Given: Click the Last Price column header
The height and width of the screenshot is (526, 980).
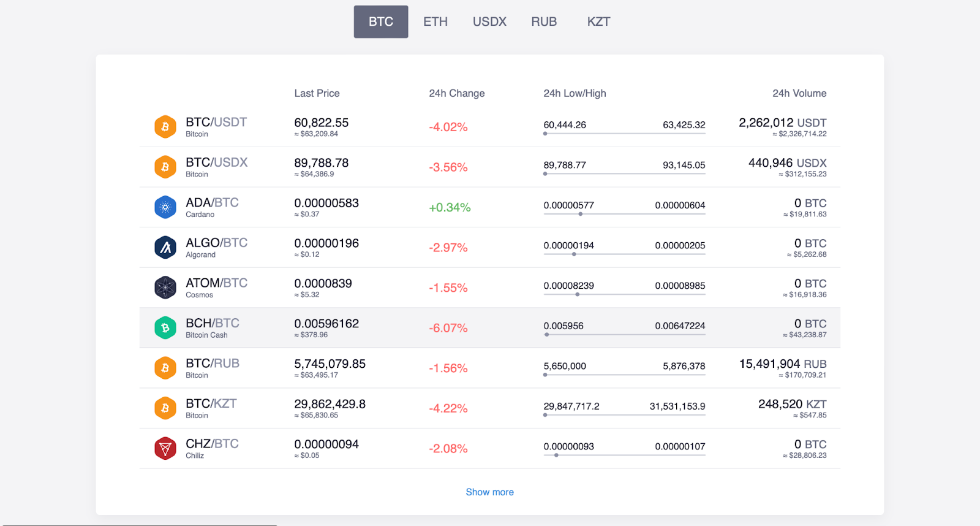Looking at the screenshot, I should (x=317, y=93).
